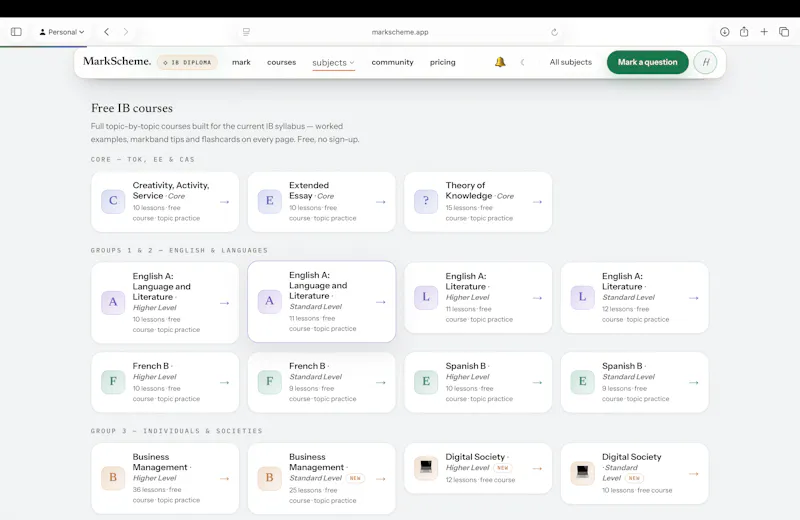Click the Mark a question button
The width and height of the screenshot is (800, 520).
pos(647,62)
